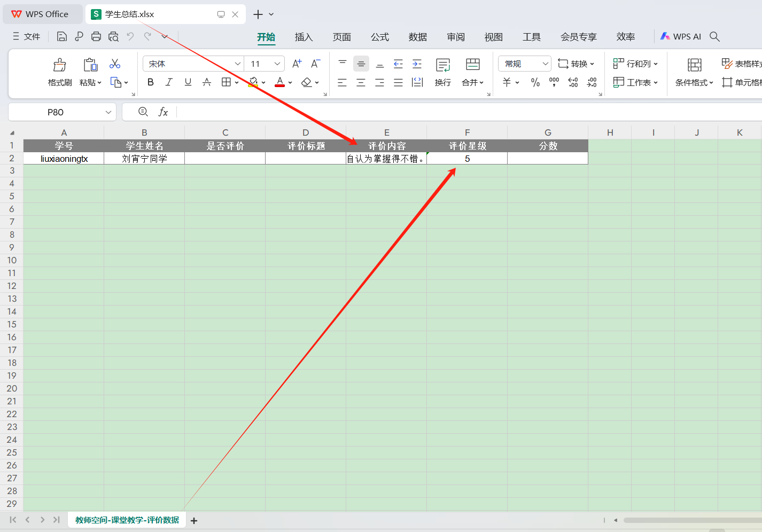The width and height of the screenshot is (762, 532).
Task: Open the 数据 ribbon tab
Action: coord(418,37)
